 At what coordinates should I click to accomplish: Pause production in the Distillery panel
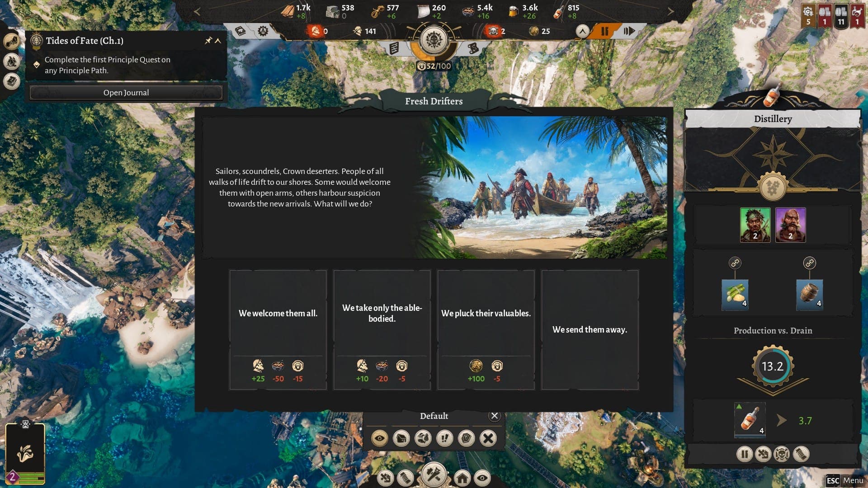[x=745, y=454]
